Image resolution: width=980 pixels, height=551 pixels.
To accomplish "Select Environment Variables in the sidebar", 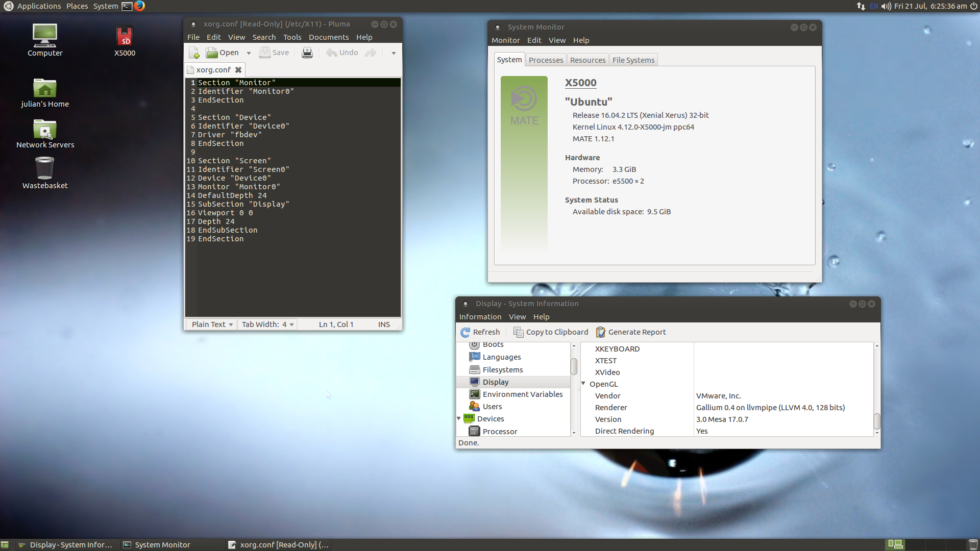I will point(522,394).
